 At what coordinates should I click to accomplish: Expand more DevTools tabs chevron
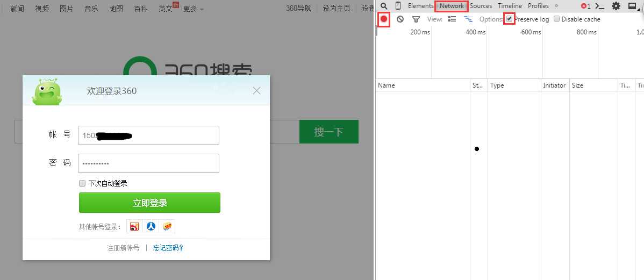click(x=556, y=6)
